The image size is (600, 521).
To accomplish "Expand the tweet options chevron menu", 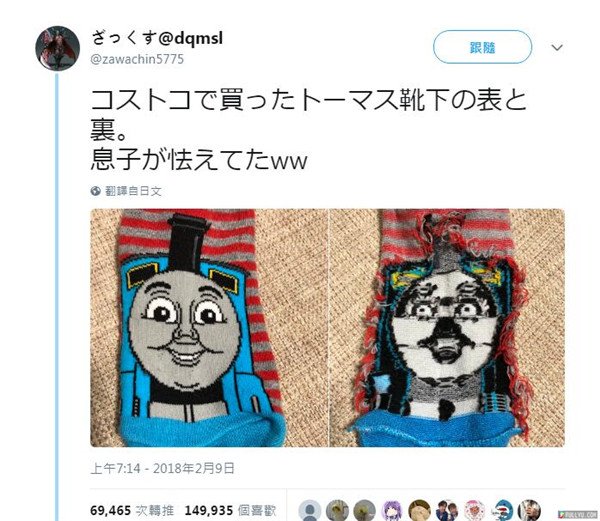I will [x=557, y=47].
